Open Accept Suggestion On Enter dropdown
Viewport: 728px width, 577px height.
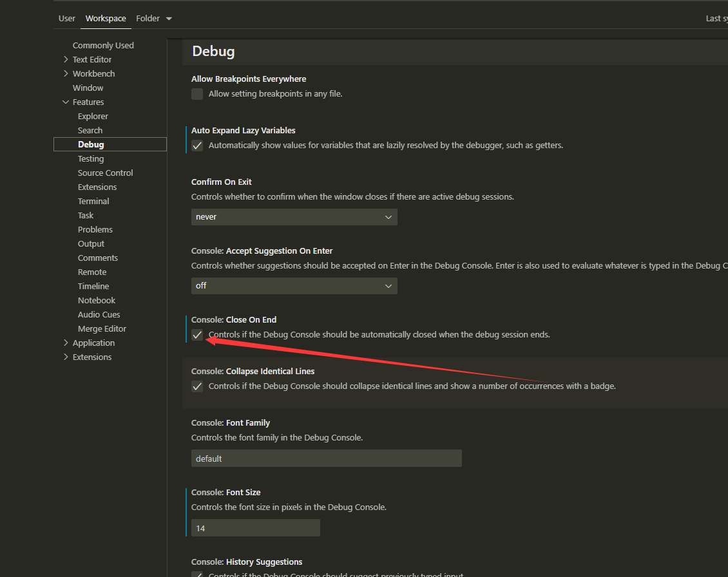click(294, 286)
